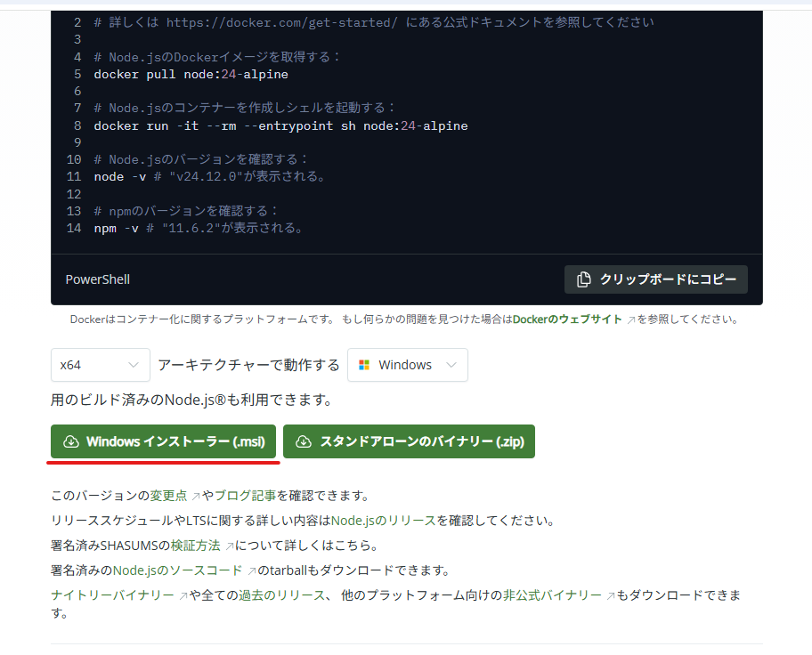Open the ブログ記事 link
Image resolution: width=812 pixels, height=655 pixels.
pos(245,495)
